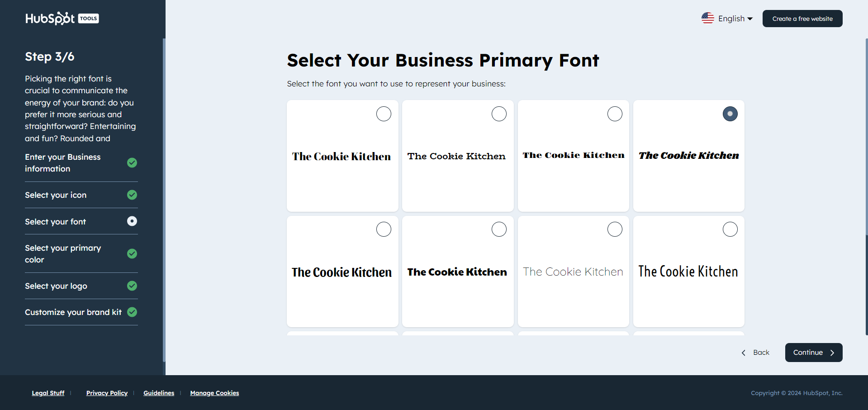
Task: Click the checkmark beside Customize your brand kit
Action: tap(132, 312)
